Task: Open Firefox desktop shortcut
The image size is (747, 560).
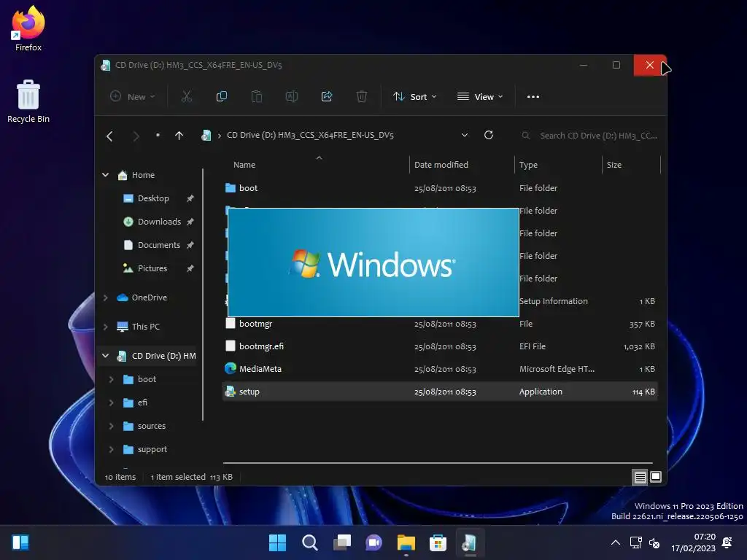Action: pyautogui.click(x=28, y=28)
